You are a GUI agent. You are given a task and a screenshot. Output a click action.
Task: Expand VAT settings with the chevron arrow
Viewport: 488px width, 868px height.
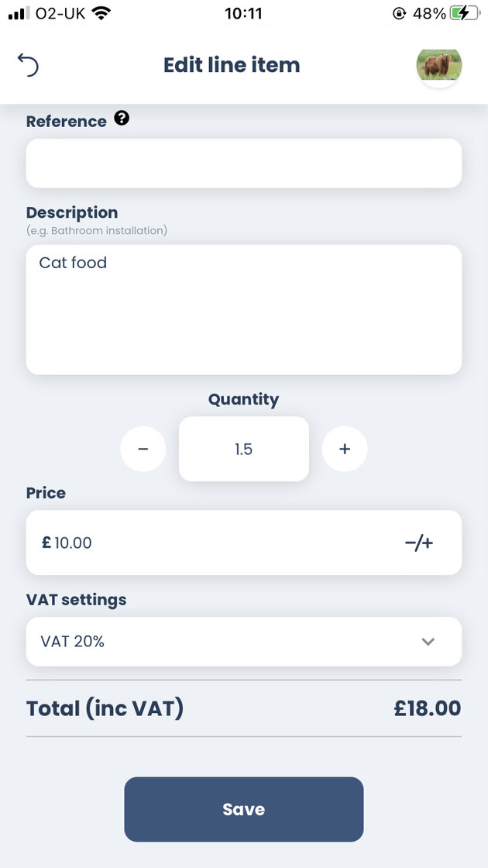(x=428, y=642)
